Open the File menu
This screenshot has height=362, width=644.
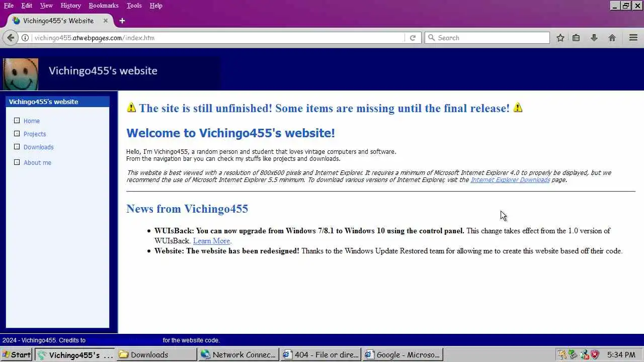9,6
